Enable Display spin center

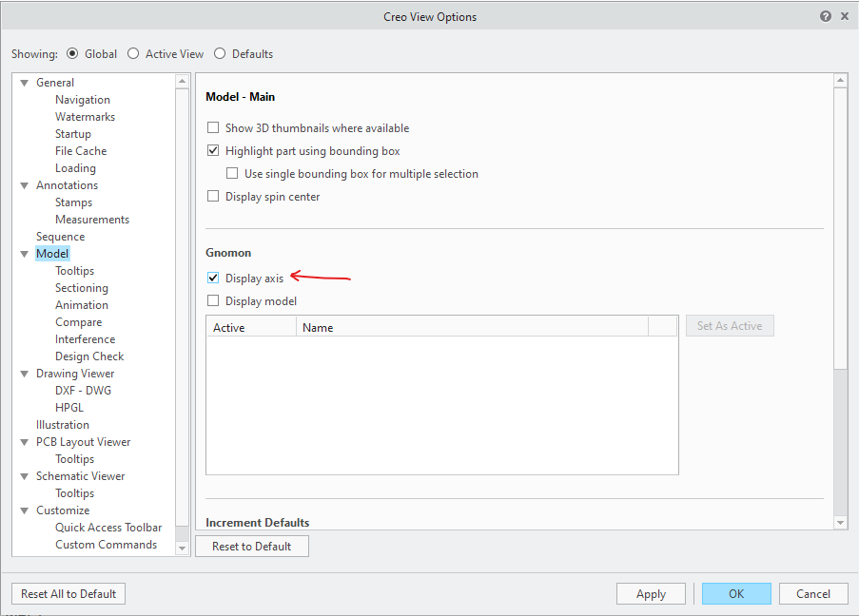[213, 196]
